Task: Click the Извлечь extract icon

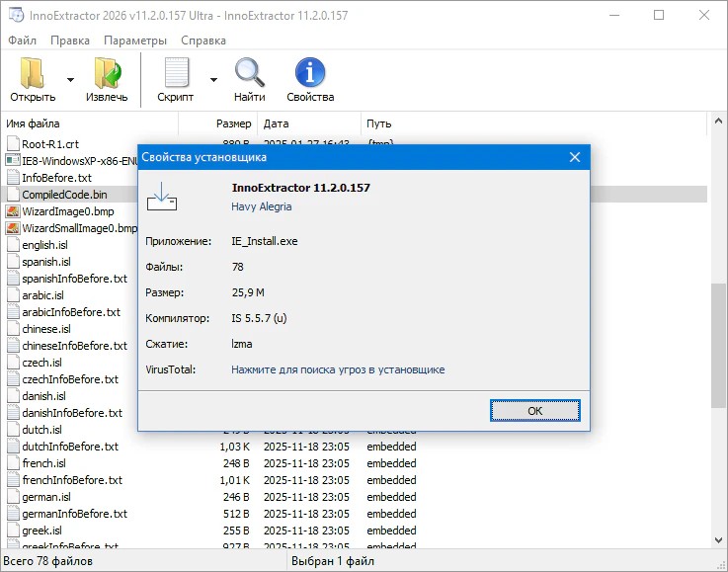Action: 106,73
